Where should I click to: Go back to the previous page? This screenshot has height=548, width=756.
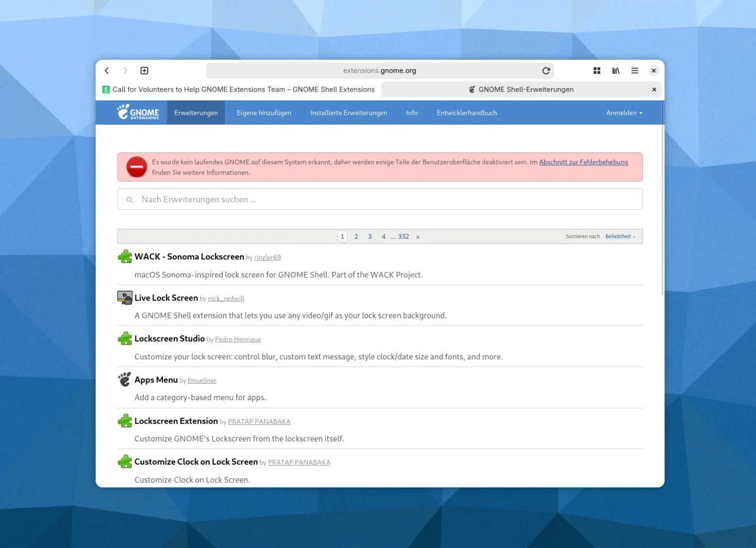(107, 71)
